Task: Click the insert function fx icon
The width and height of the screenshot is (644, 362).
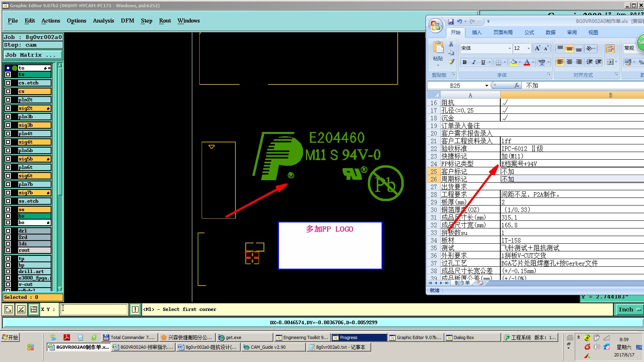Action: tap(517, 85)
